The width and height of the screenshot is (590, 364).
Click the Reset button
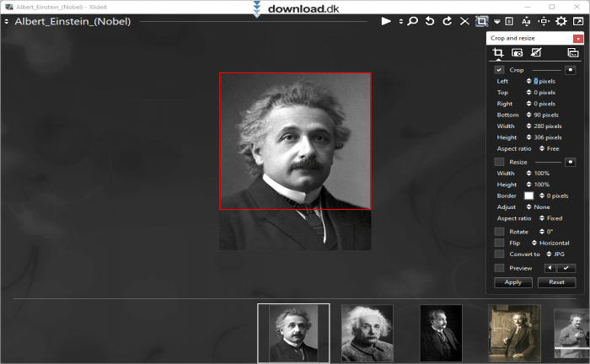coord(556,282)
